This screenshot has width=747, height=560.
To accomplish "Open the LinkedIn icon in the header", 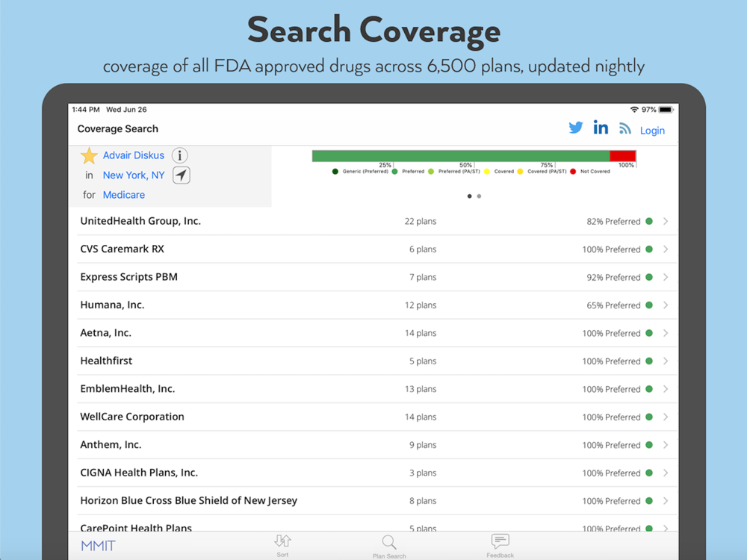I will point(601,127).
